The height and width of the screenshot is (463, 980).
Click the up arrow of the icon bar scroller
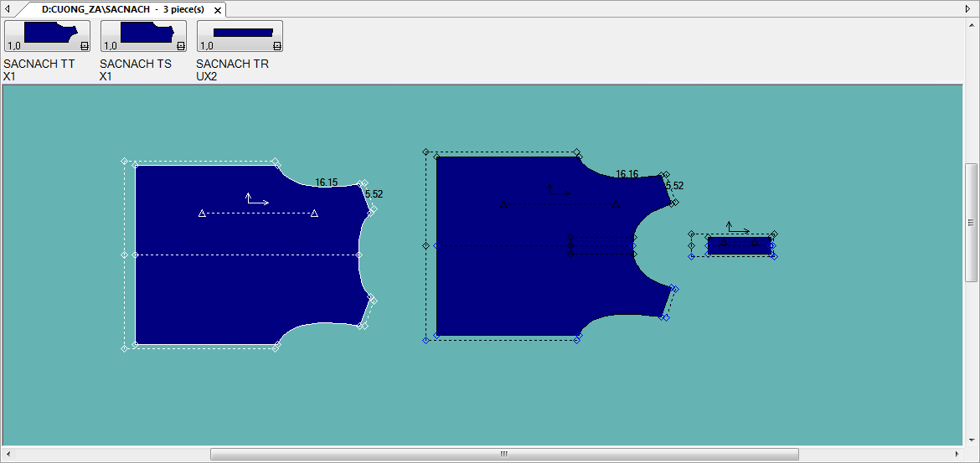(972, 23)
